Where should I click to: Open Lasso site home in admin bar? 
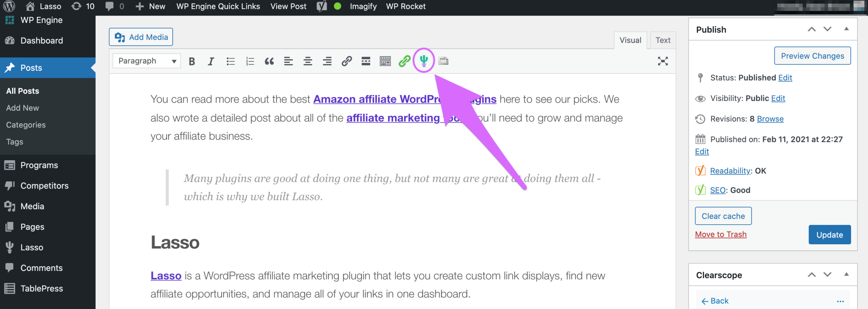43,6
